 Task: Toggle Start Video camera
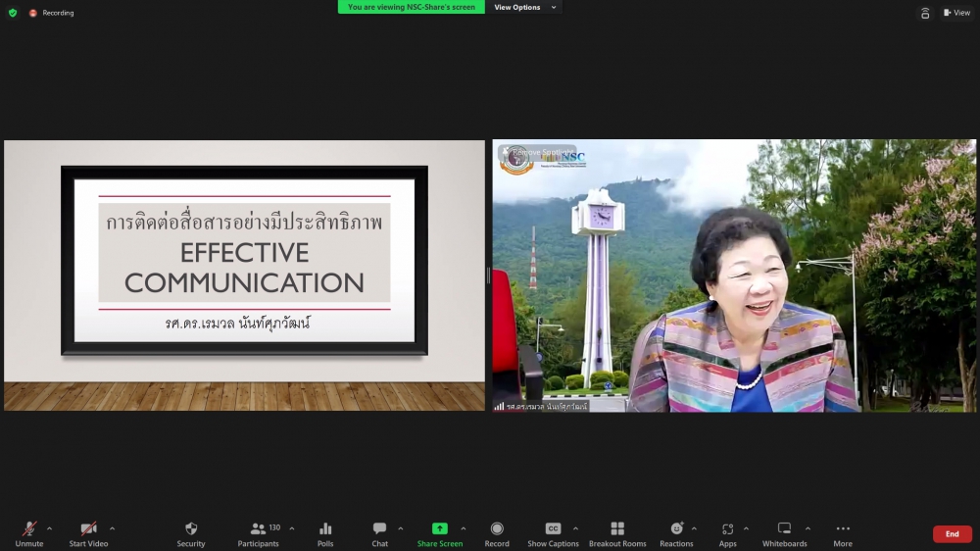(x=88, y=529)
